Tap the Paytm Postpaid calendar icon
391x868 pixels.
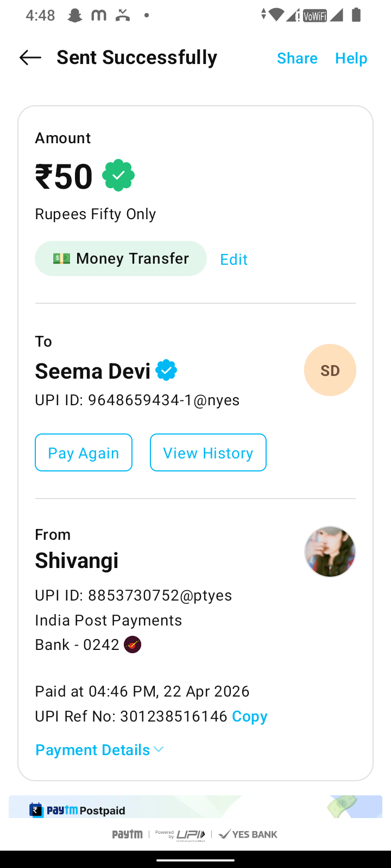36,810
